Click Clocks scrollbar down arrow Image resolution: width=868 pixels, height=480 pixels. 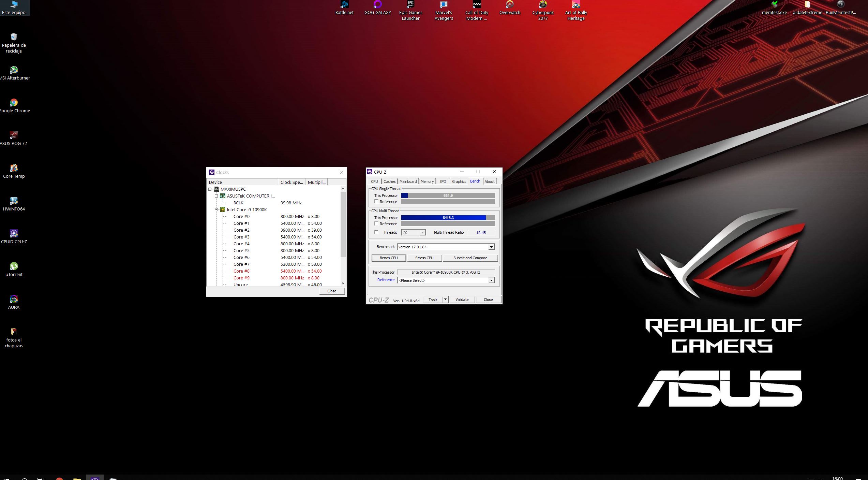point(343,283)
